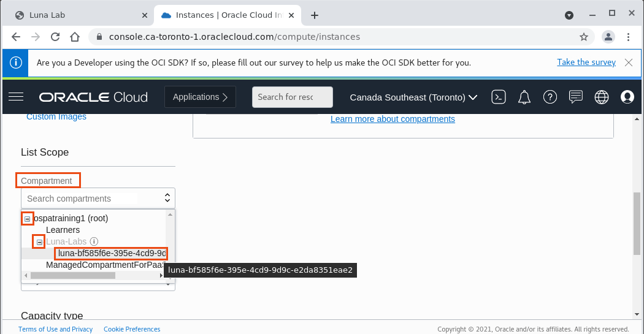The image size is (644, 334).
Task: Select the Learners compartment
Action: coord(63,230)
